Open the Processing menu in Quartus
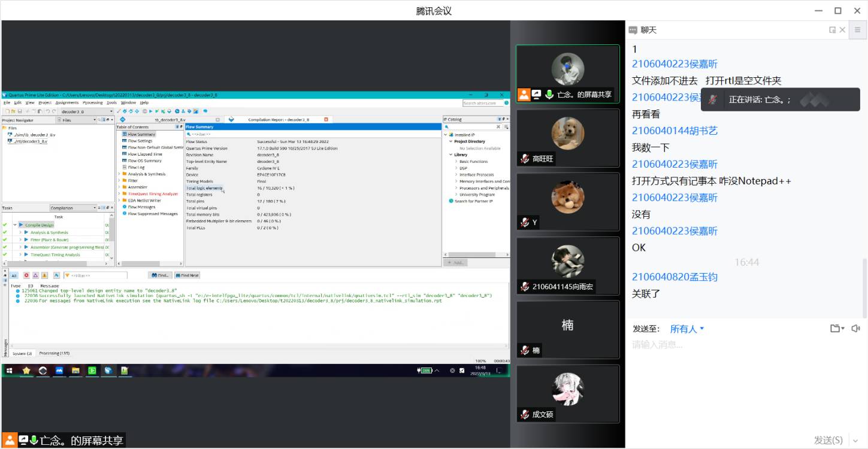The image size is (868, 449). point(92,102)
